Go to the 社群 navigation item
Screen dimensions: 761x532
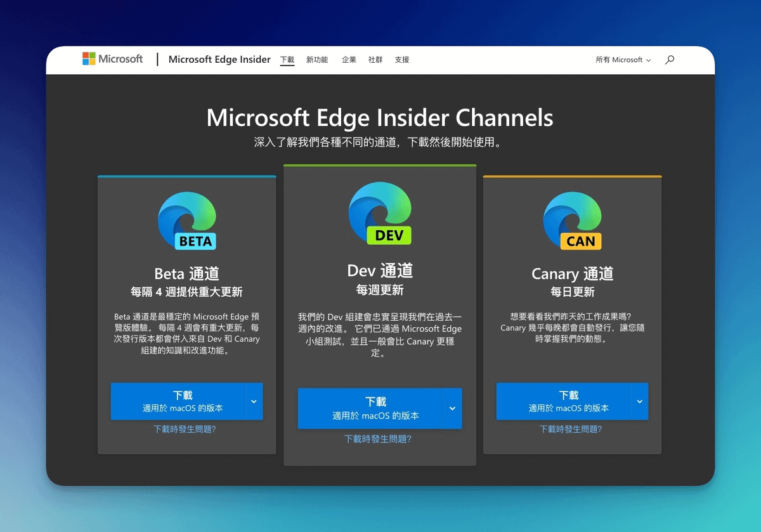pos(375,60)
